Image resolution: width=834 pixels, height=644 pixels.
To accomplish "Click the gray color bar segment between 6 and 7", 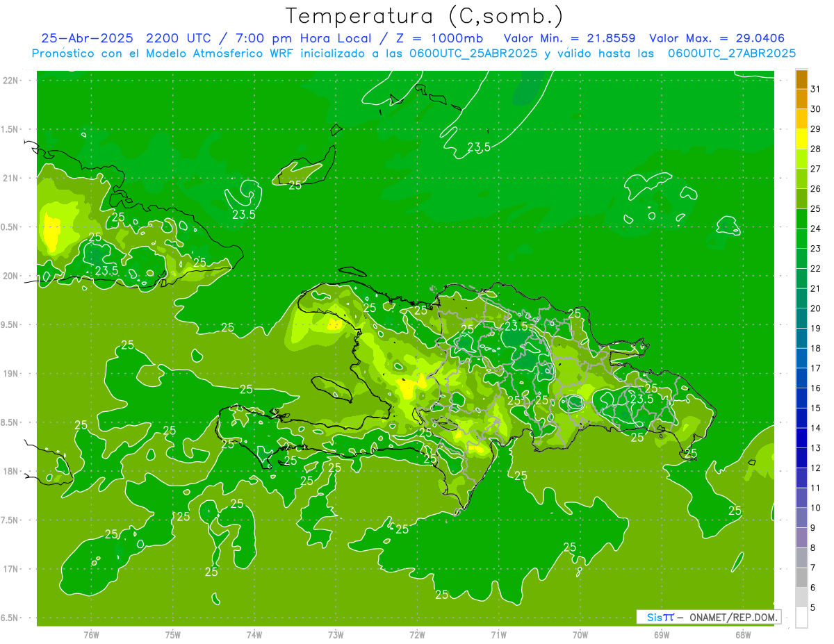I will click(801, 578).
